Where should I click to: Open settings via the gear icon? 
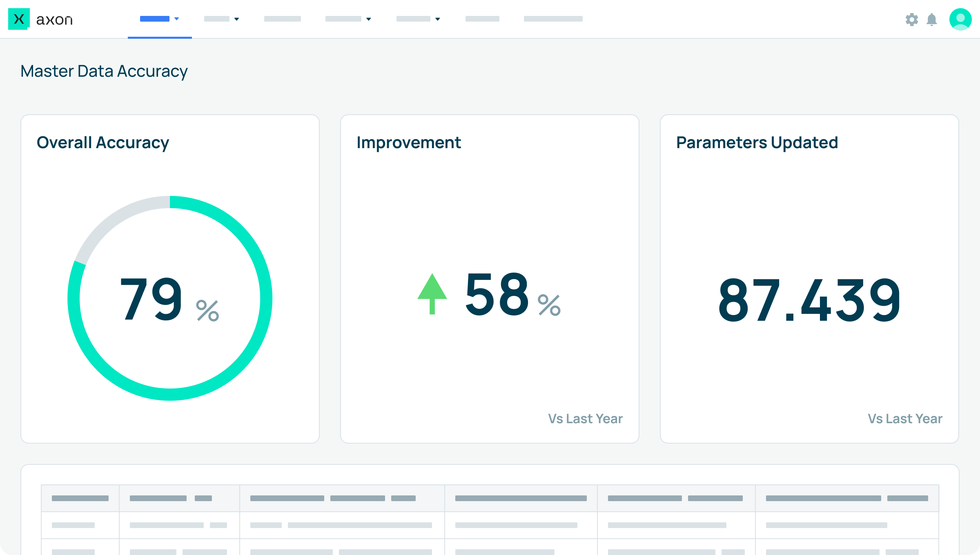point(911,20)
